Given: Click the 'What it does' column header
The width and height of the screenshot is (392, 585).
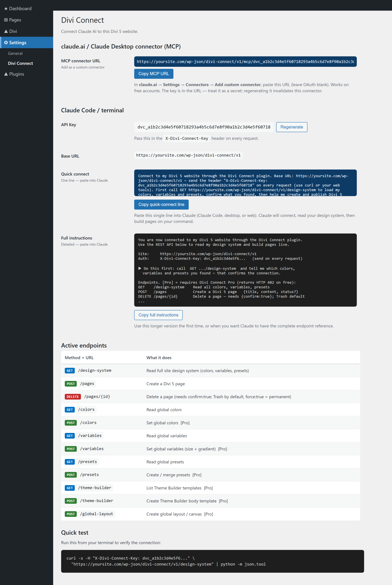Looking at the screenshot, I should pos(159,358).
